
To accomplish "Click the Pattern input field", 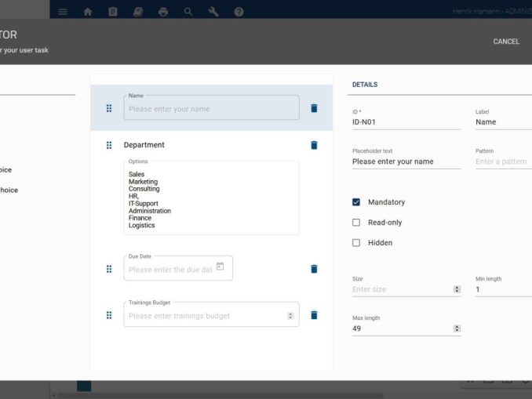I will pos(502,161).
